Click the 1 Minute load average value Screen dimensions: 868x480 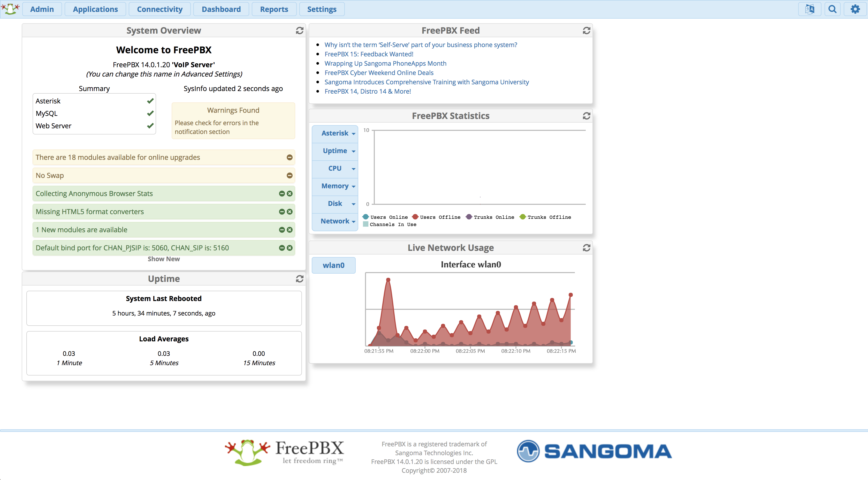point(69,354)
